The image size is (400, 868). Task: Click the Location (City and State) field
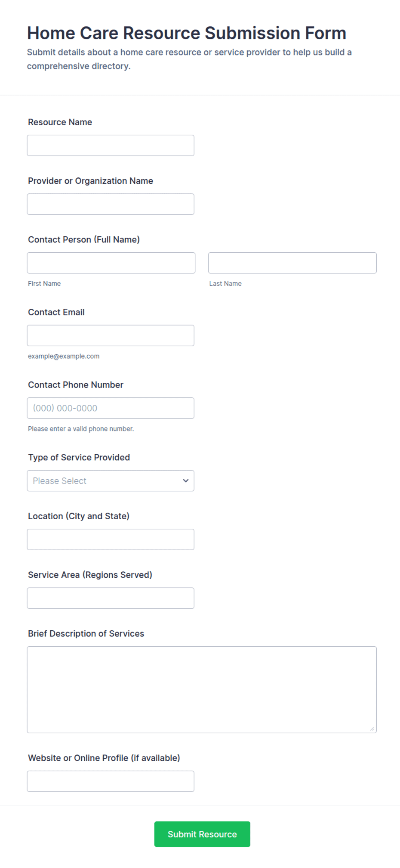[111, 539]
